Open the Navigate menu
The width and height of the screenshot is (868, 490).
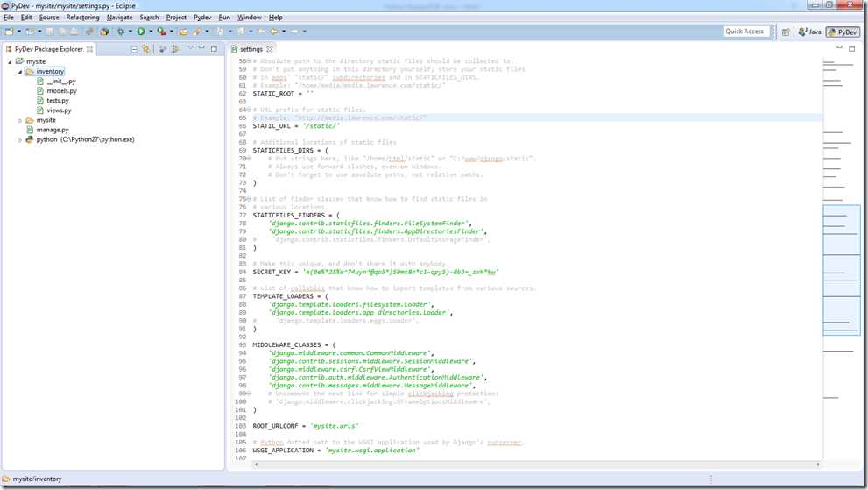click(120, 18)
